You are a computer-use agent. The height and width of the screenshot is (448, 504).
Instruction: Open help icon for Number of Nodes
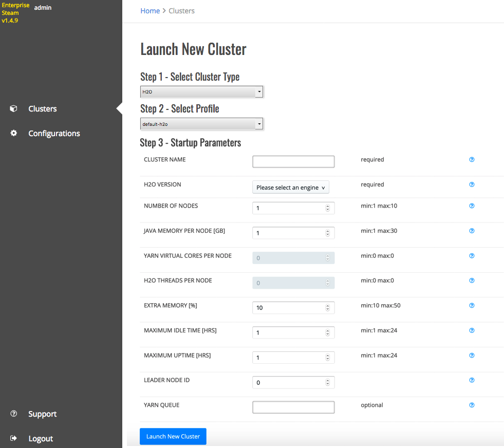472,206
